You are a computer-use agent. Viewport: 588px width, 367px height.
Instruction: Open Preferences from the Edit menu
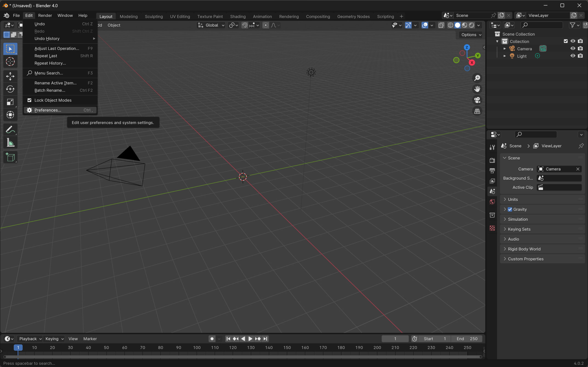(48, 110)
